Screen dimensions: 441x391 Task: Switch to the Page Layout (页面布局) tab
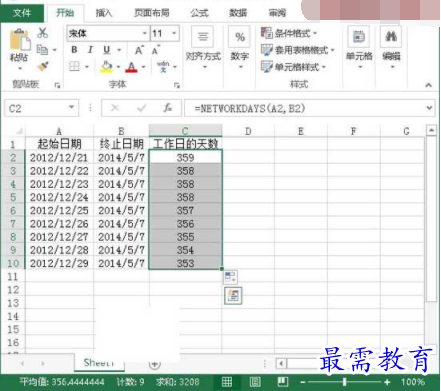tap(152, 13)
